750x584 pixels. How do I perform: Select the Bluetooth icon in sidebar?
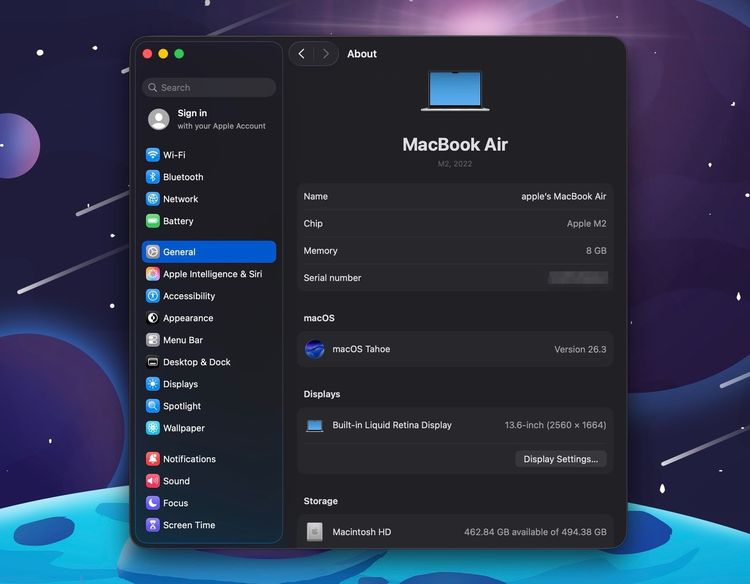153,177
